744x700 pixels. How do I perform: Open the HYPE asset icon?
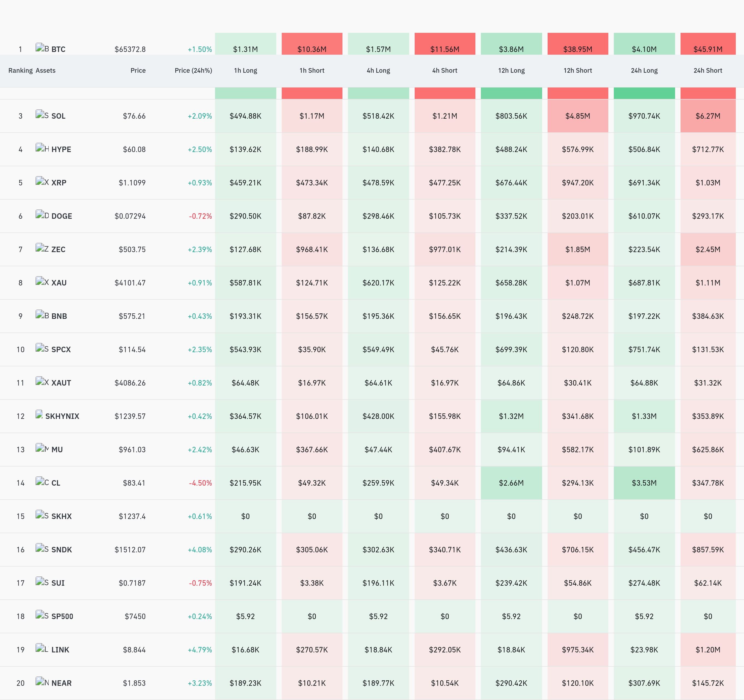tap(42, 148)
